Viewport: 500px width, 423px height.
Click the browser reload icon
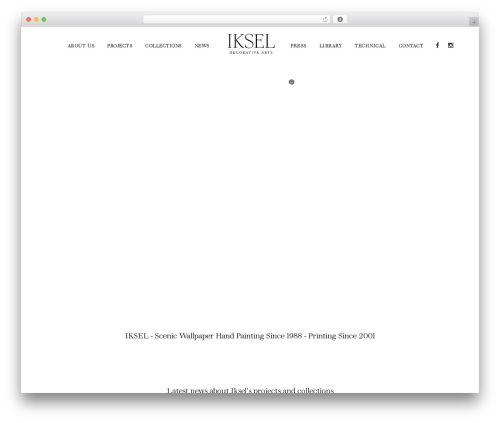325,20
